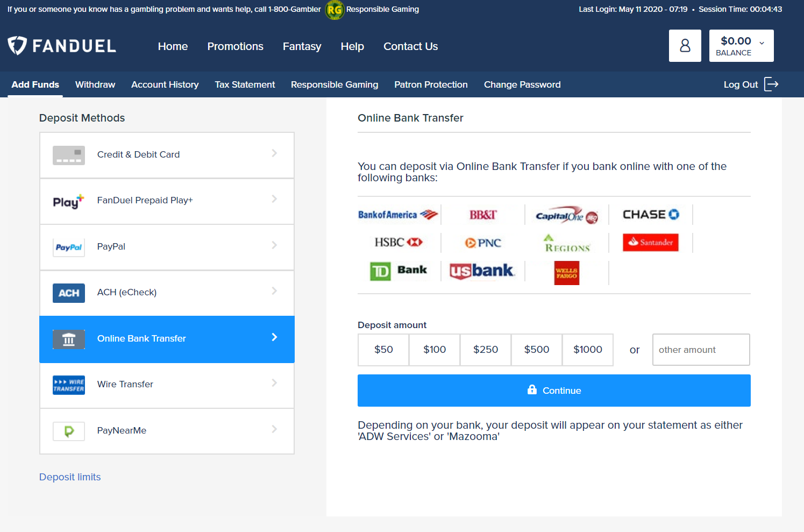The width and height of the screenshot is (804, 532).
Task: Click the Continue button
Action: pos(554,391)
